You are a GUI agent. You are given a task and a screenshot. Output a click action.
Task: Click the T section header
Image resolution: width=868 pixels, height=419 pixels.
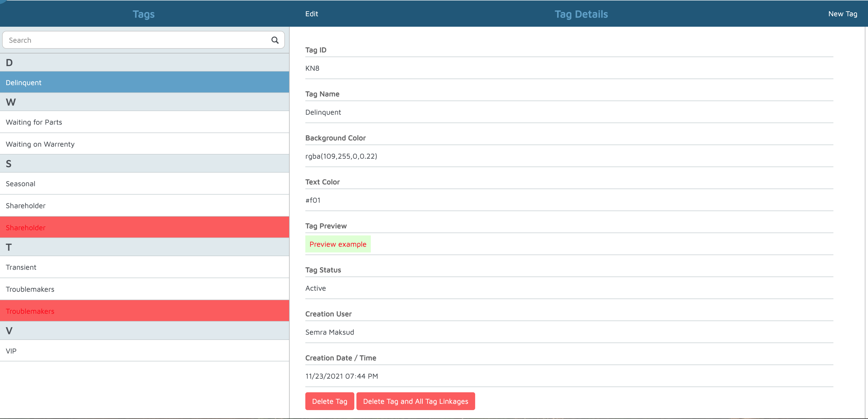pos(144,247)
